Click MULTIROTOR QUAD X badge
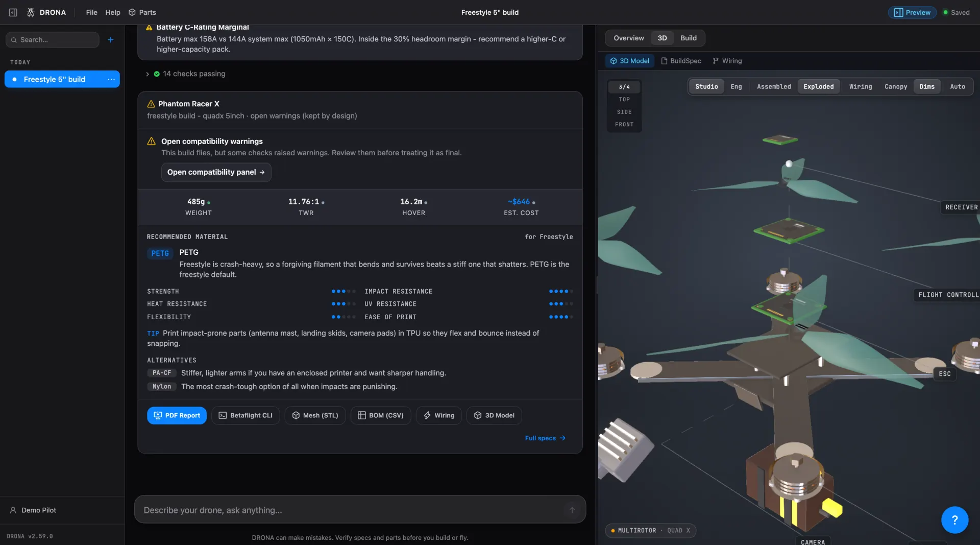Image resolution: width=980 pixels, height=545 pixels. (x=651, y=531)
